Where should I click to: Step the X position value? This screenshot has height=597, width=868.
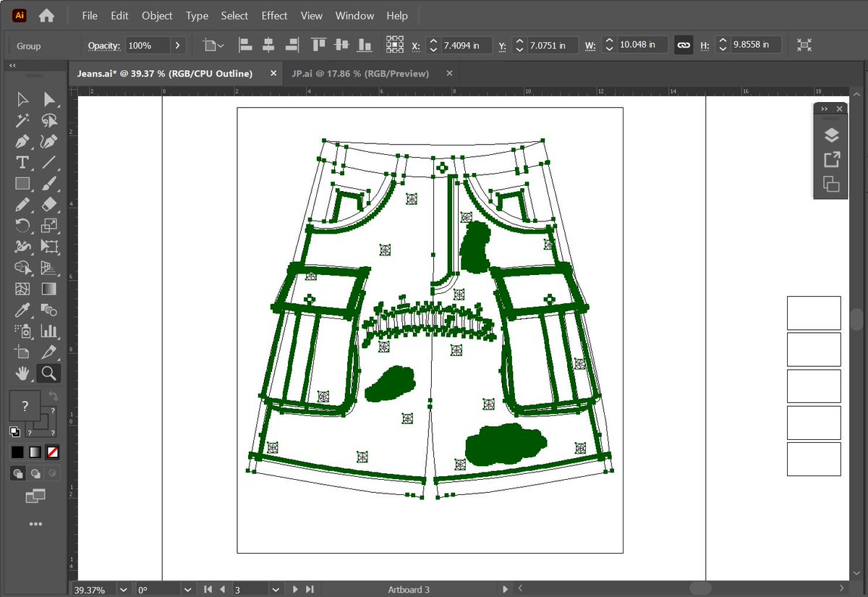[x=433, y=45]
